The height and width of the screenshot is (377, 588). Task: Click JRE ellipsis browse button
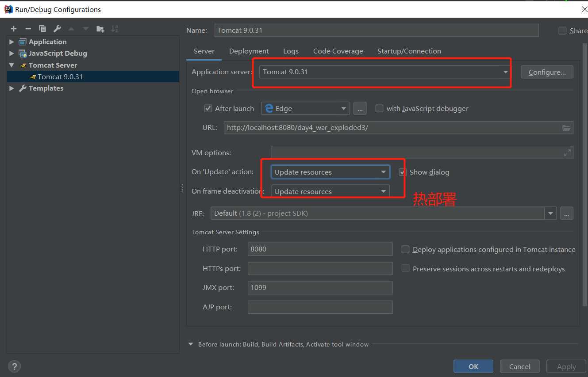click(x=567, y=213)
